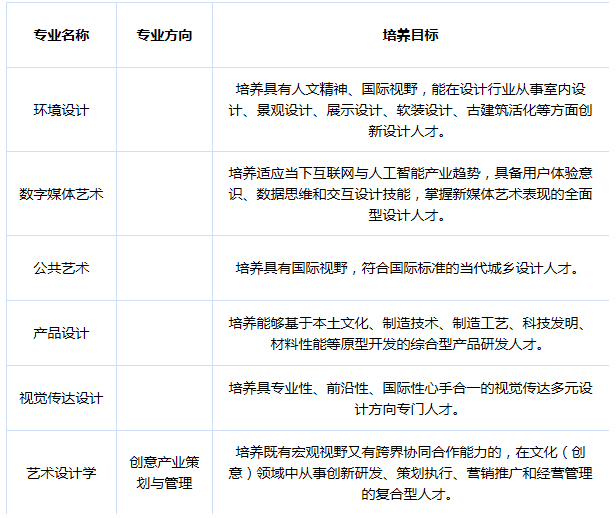The height and width of the screenshot is (518, 616).
Task: Click the 专业方向 column header
Action: 165,35
